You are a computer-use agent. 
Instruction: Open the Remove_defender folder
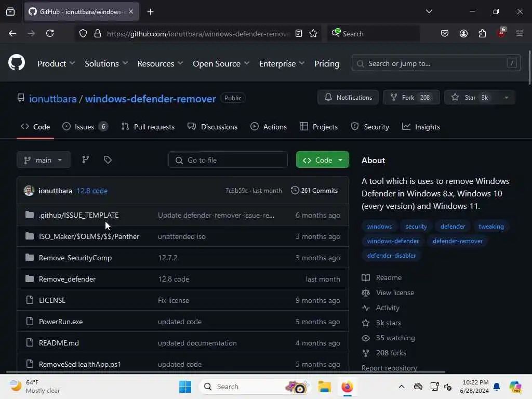tap(67, 279)
